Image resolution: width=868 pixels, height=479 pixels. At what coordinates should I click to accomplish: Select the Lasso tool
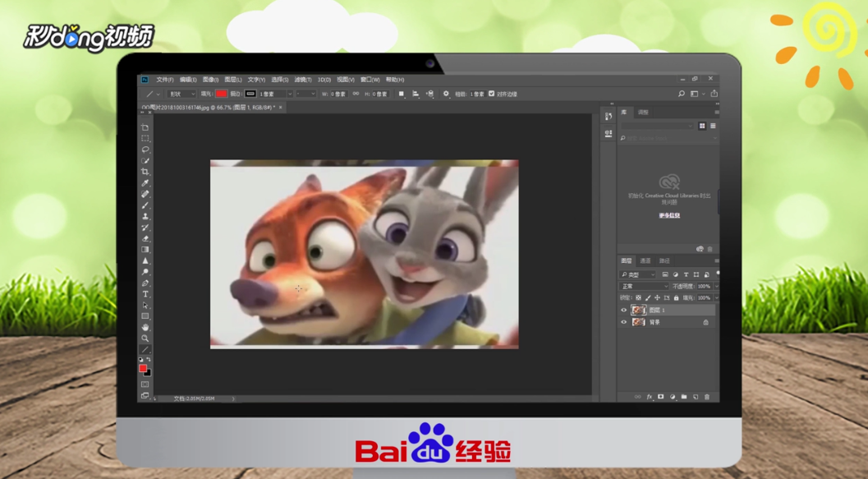(x=145, y=150)
